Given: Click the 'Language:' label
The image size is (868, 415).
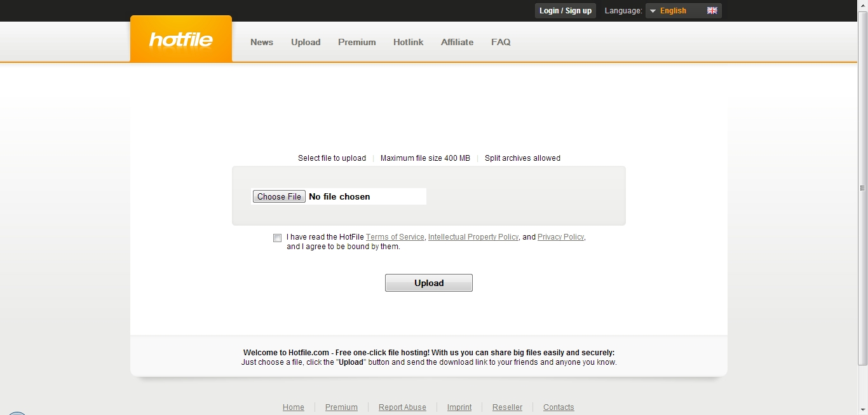Looking at the screenshot, I should point(623,11).
